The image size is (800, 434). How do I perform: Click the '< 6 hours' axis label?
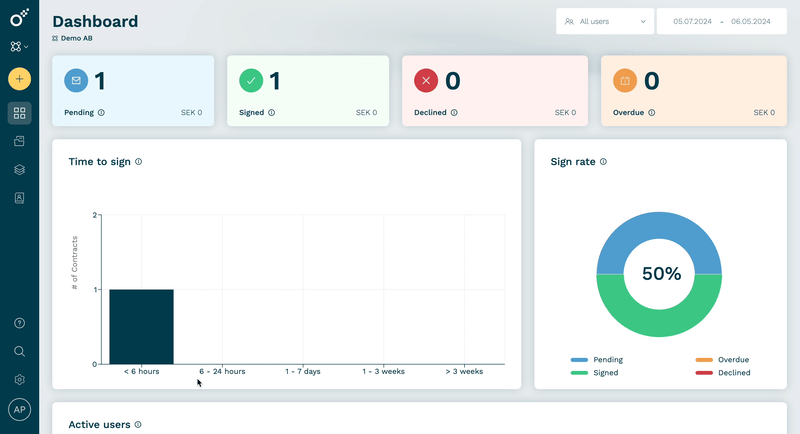pos(141,371)
